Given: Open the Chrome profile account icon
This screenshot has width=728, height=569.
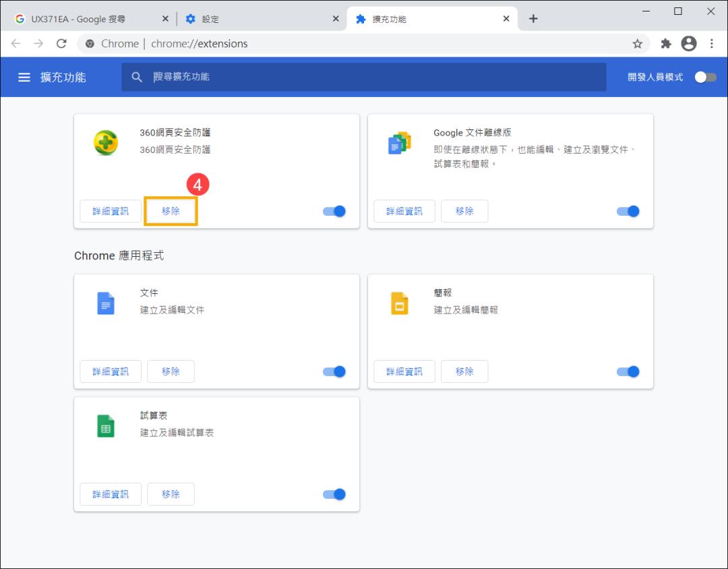Looking at the screenshot, I should point(689,43).
